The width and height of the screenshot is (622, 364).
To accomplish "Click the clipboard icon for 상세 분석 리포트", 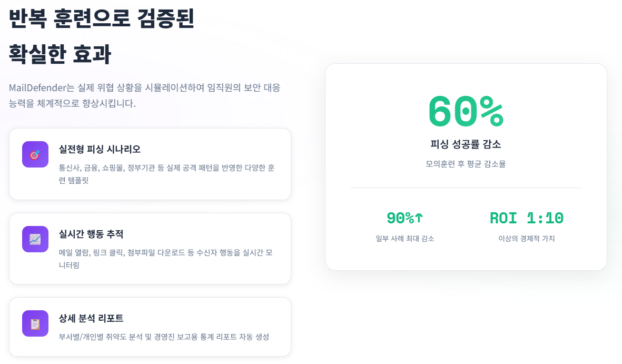I will (35, 323).
